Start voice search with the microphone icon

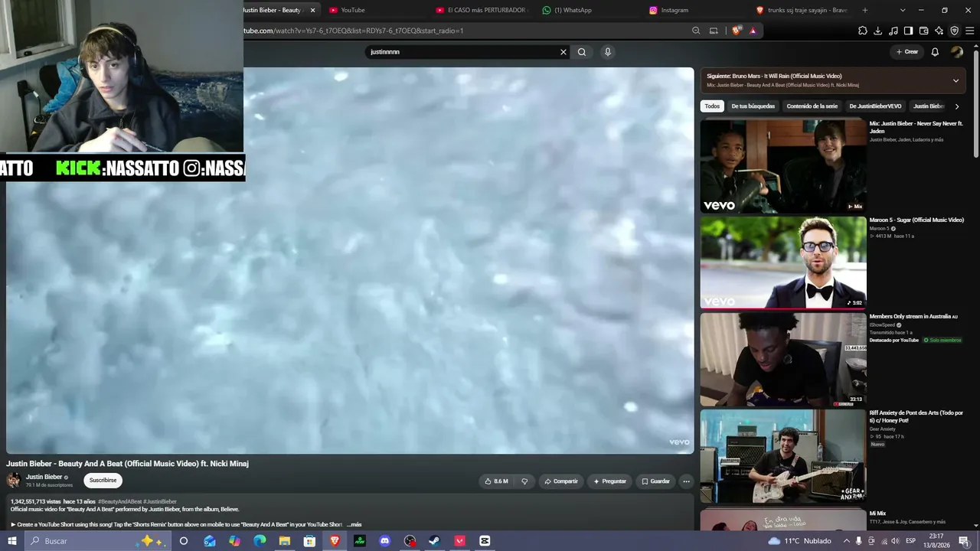(608, 52)
